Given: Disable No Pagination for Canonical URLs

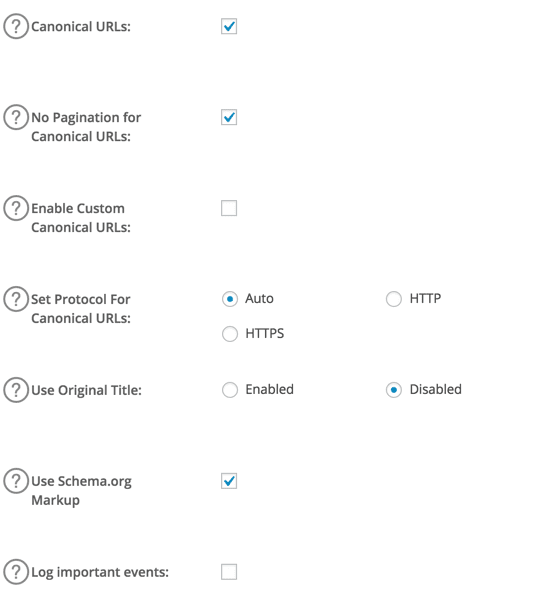Looking at the screenshot, I should click(229, 117).
